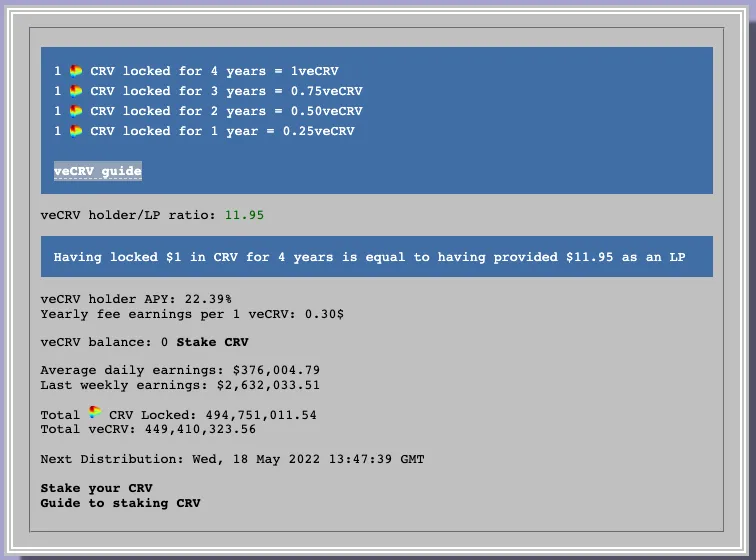This screenshot has height=560, width=756.
Task: Click the Stake CRV link beside veCRV balance
Action: click(x=212, y=342)
